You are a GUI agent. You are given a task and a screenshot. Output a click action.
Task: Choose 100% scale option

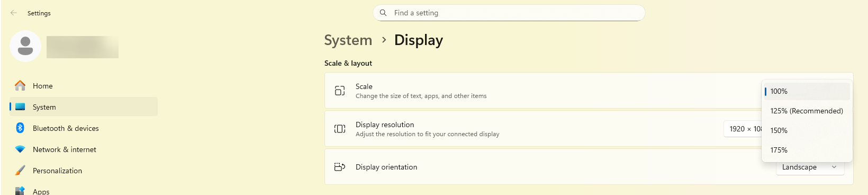click(807, 91)
